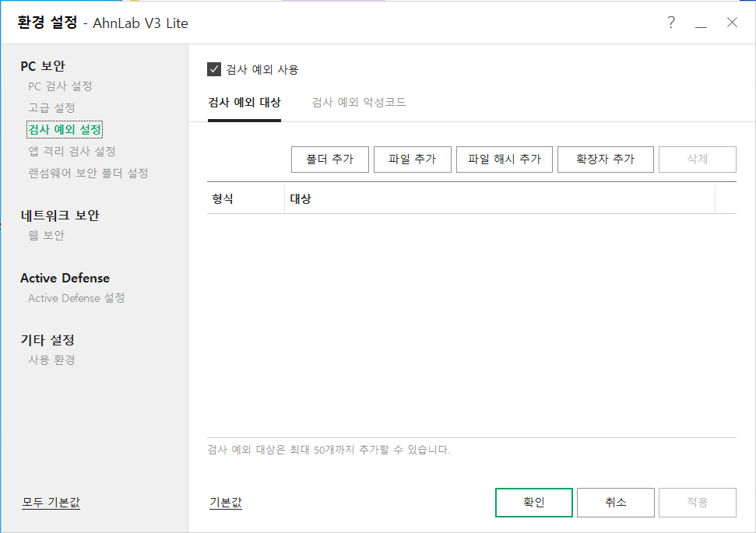This screenshot has height=533, width=756.
Task: Click the 확장자 추가 button
Action: pos(606,159)
